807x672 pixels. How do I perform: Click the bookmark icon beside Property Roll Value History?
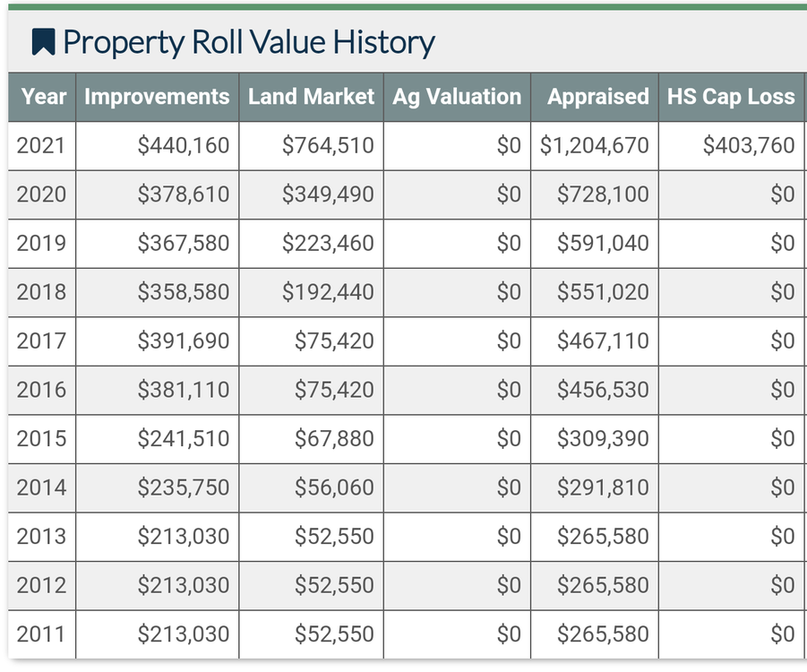click(43, 41)
